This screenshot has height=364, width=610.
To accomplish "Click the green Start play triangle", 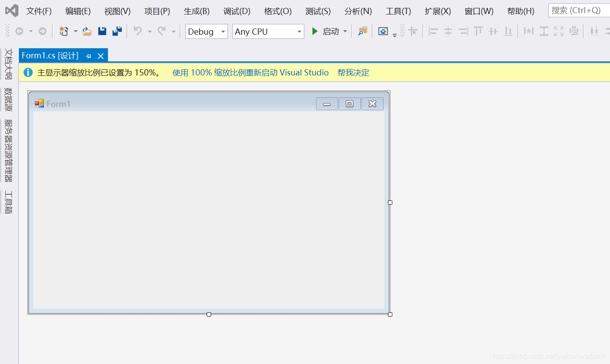I will 314,31.
